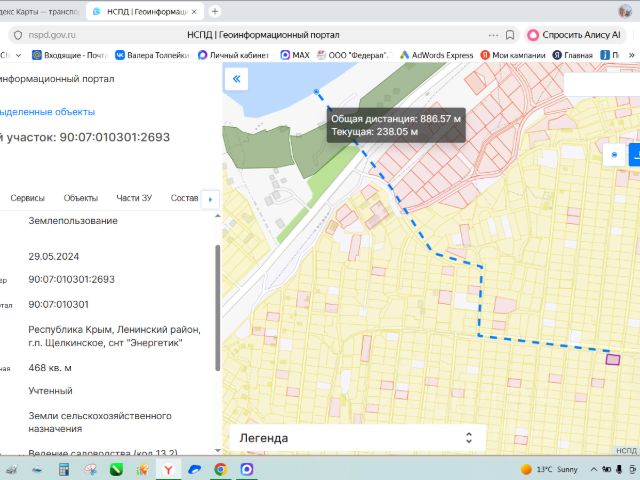The image size is (640, 480).
Task: Click the Землепользование text
Action: coord(73,221)
